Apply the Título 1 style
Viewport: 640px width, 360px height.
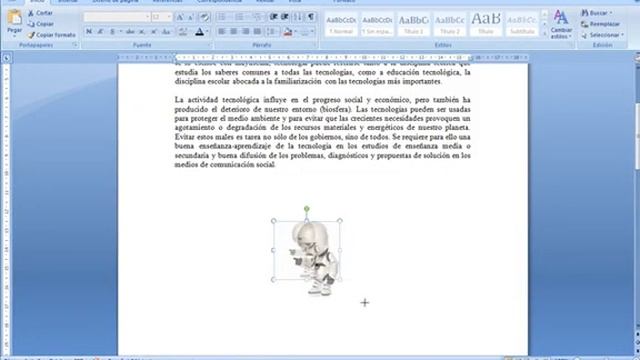coord(413,24)
